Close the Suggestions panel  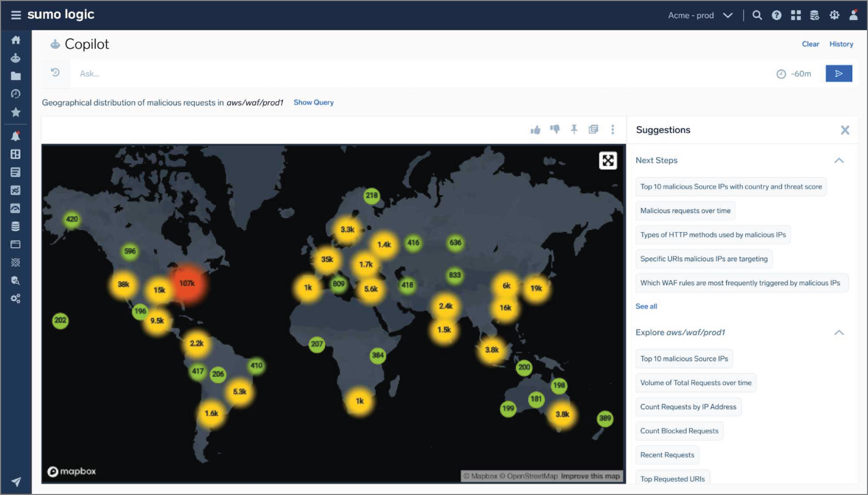pos(845,130)
